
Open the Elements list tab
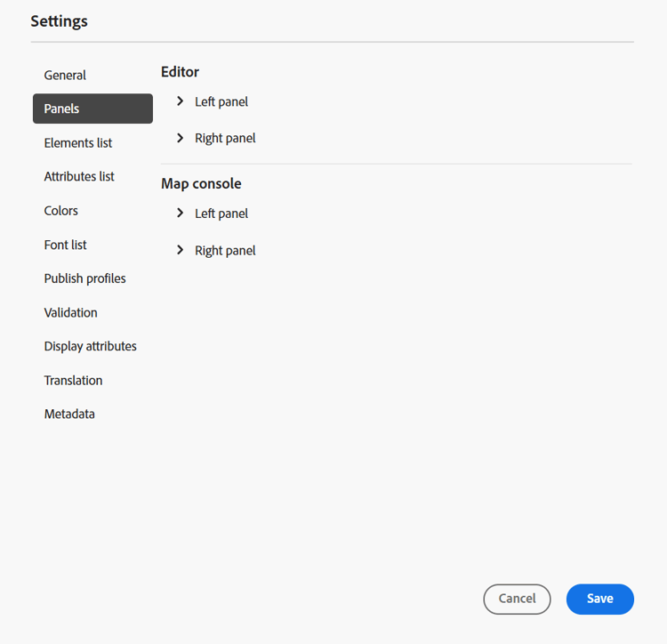[78, 143]
